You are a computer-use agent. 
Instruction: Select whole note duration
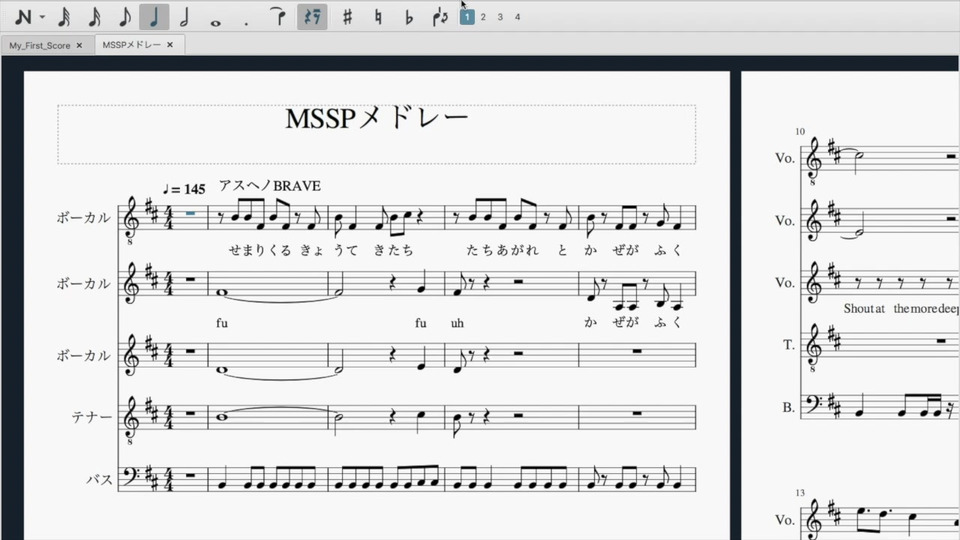[x=215, y=23]
